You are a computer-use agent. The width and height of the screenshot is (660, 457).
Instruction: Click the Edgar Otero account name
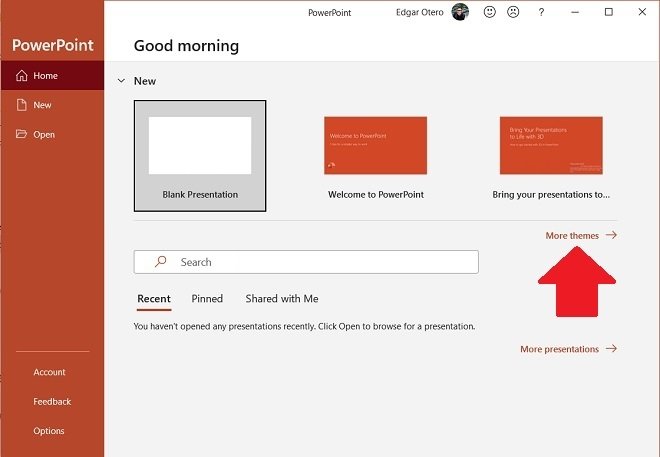point(420,13)
